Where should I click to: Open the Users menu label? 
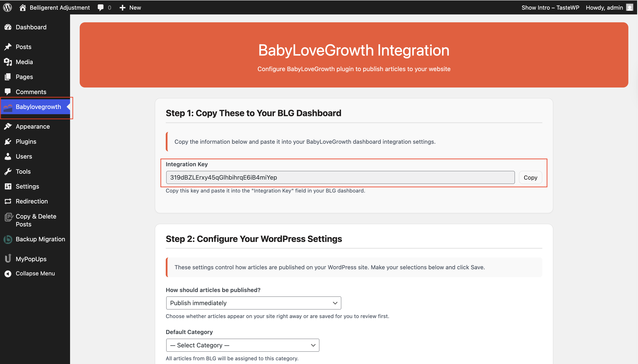(x=24, y=156)
